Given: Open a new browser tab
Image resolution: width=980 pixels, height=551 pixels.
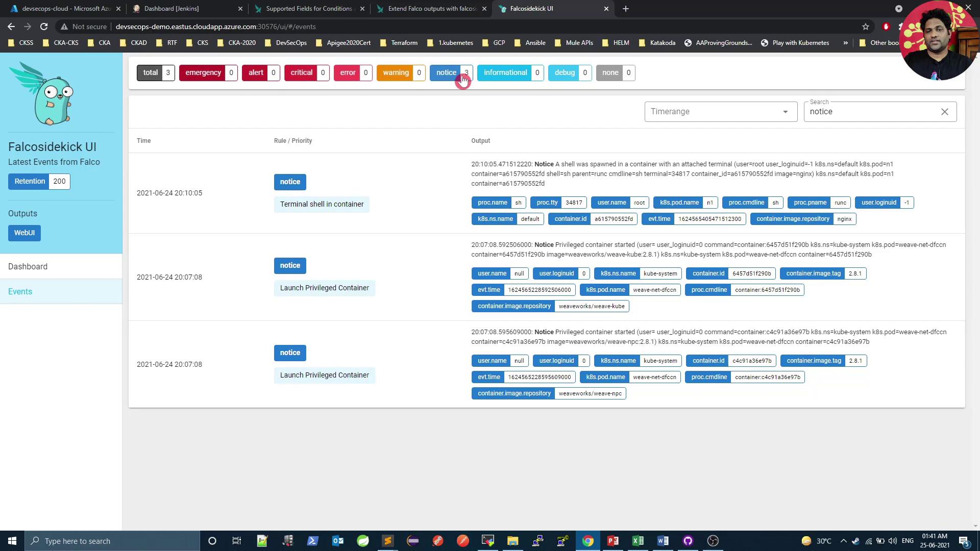Looking at the screenshot, I should 625,9.
